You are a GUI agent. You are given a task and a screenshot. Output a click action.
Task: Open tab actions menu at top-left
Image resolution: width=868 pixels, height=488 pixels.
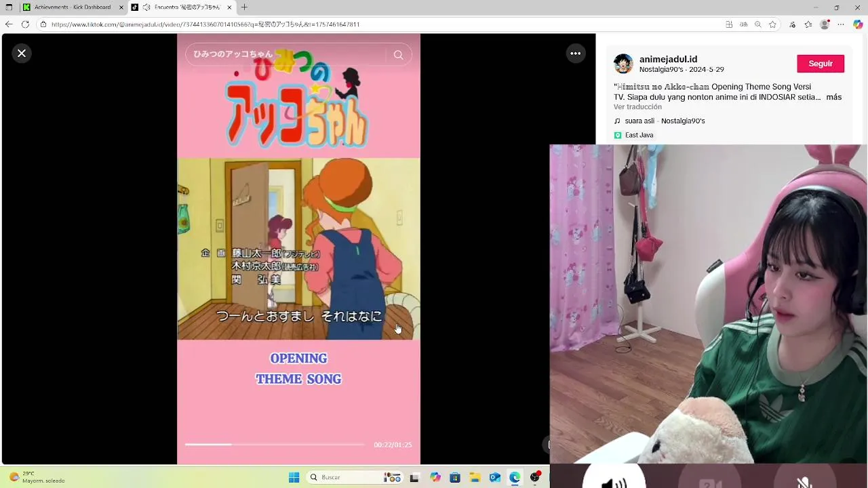(x=9, y=7)
